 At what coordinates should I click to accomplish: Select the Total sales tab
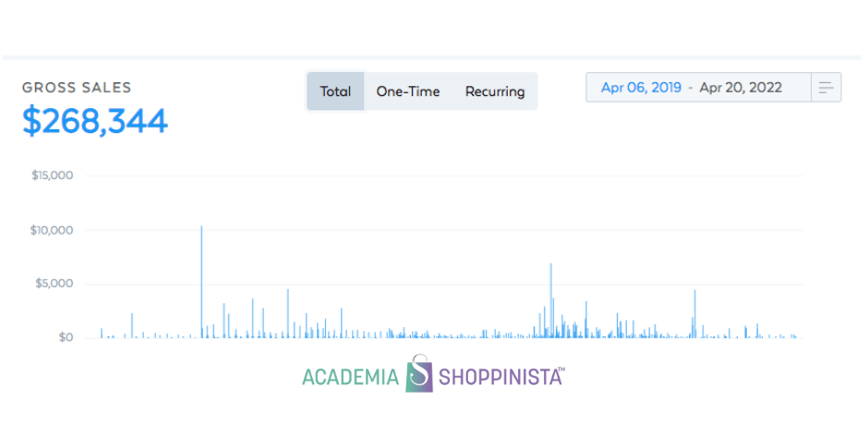[335, 91]
